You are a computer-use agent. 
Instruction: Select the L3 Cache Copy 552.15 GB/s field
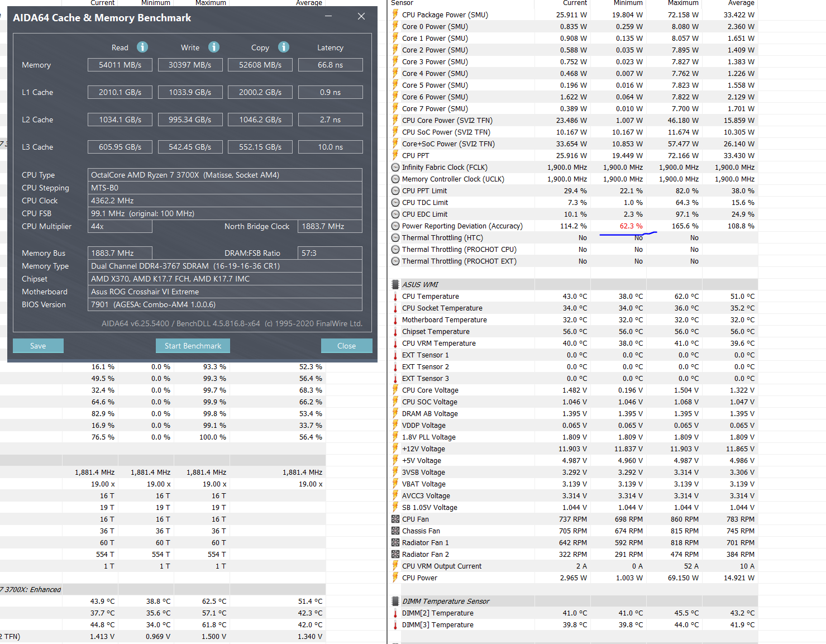[260, 147]
